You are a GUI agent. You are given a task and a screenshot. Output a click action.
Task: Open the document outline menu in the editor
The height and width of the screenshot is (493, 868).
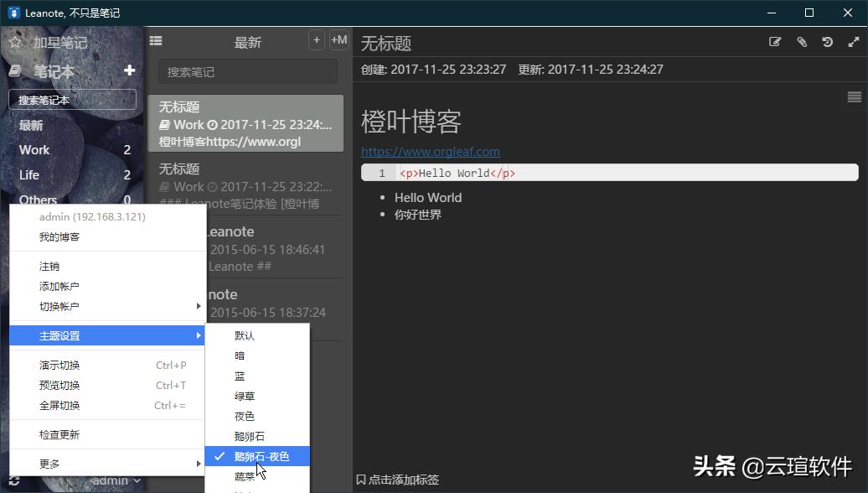(x=854, y=96)
